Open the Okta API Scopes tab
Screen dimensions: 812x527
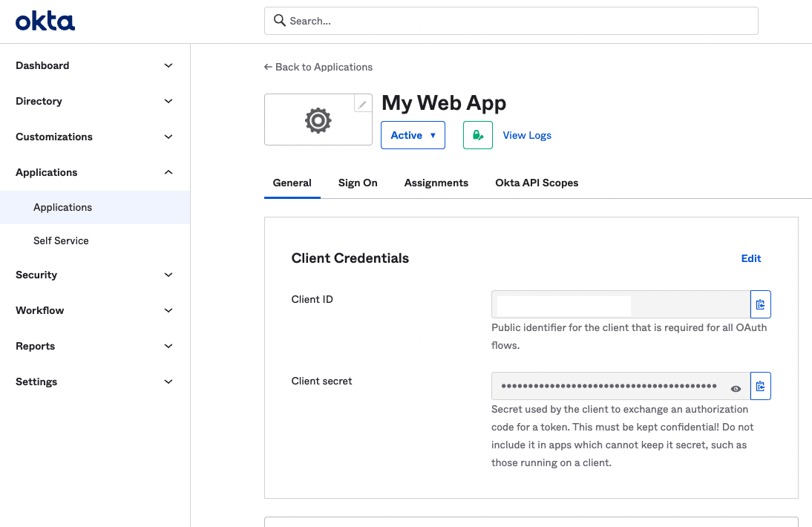click(537, 183)
